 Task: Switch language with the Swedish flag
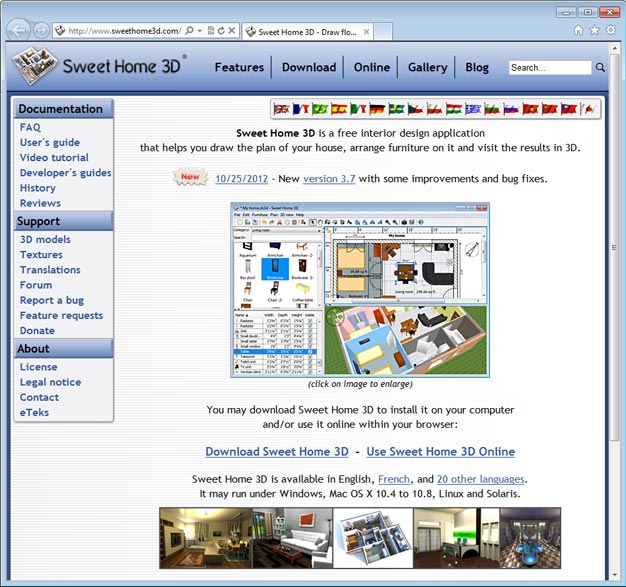[396, 109]
